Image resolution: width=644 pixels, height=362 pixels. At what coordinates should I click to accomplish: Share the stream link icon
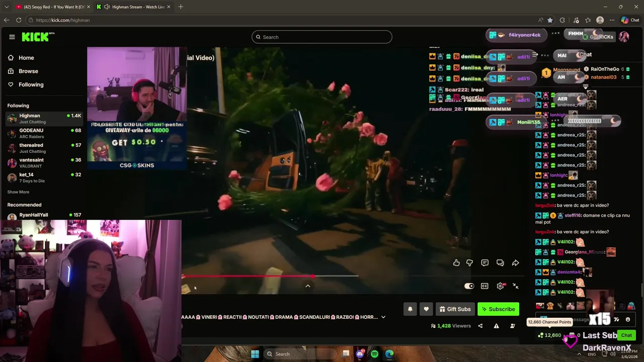tap(480, 326)
